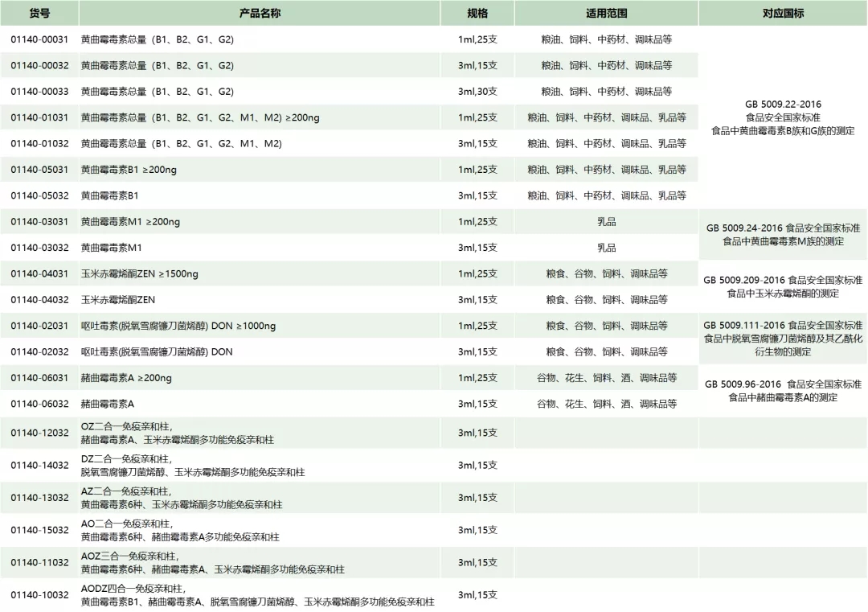Click the 适用范围 column header
Screen dimensions: 868x612
606,13
